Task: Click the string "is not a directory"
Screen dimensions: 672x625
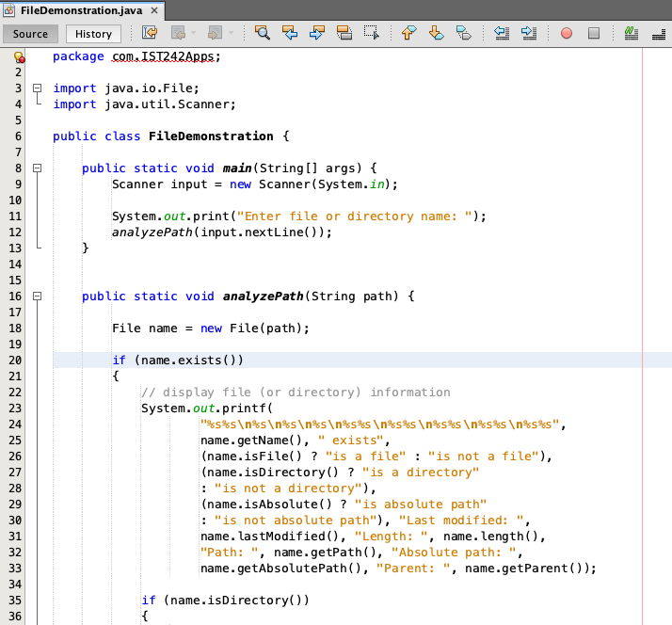Action: tap(288, 489)
